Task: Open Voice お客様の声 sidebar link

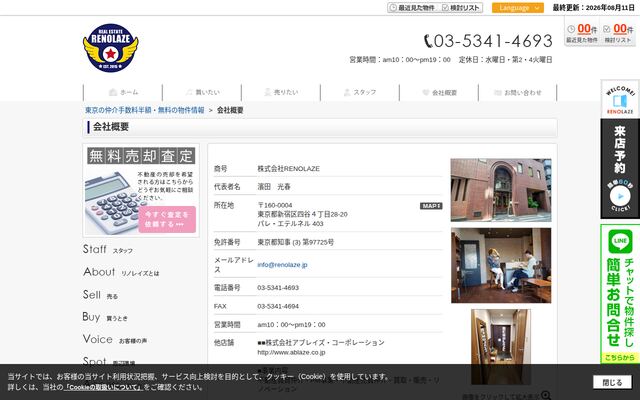Action: (x=115, y=340)
